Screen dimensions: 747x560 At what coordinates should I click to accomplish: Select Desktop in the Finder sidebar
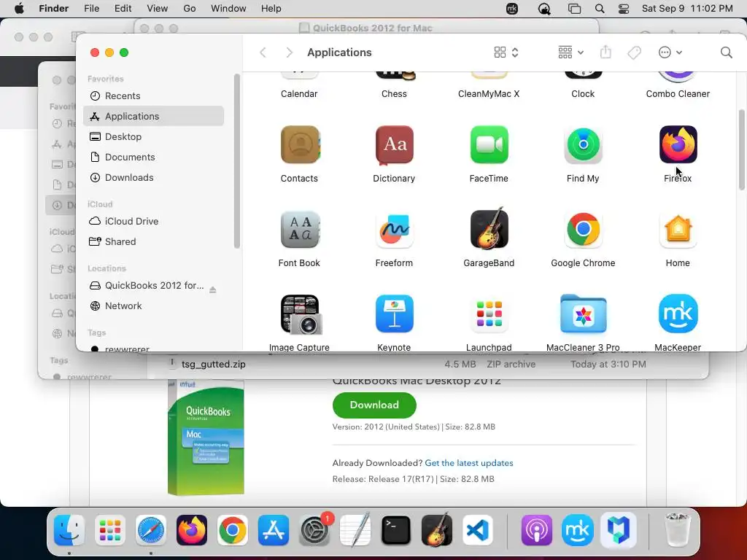click(153, 136)
